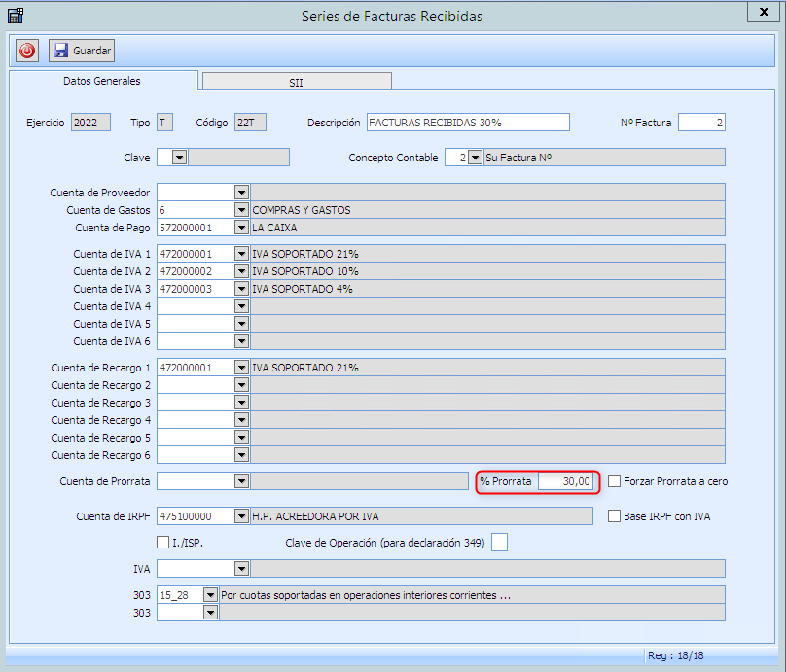This screenshot has height=672, width=786.
Task: Click the Clave de Operación box
Action: point(499,543)
